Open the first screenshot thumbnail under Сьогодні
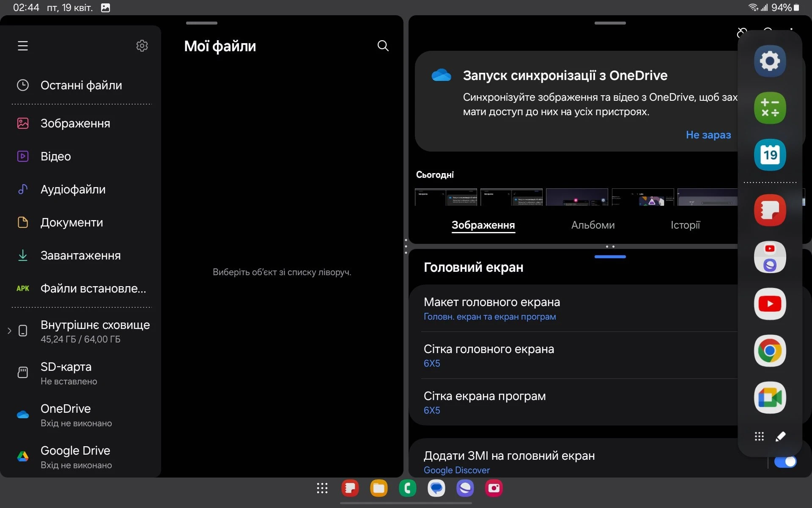 pyautogui.click(x=446, y=197)
